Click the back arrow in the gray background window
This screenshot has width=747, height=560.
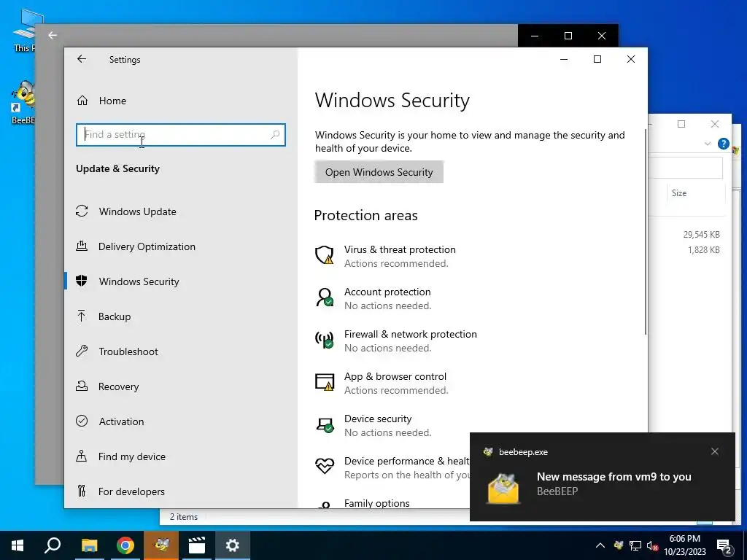click(53, 35)
